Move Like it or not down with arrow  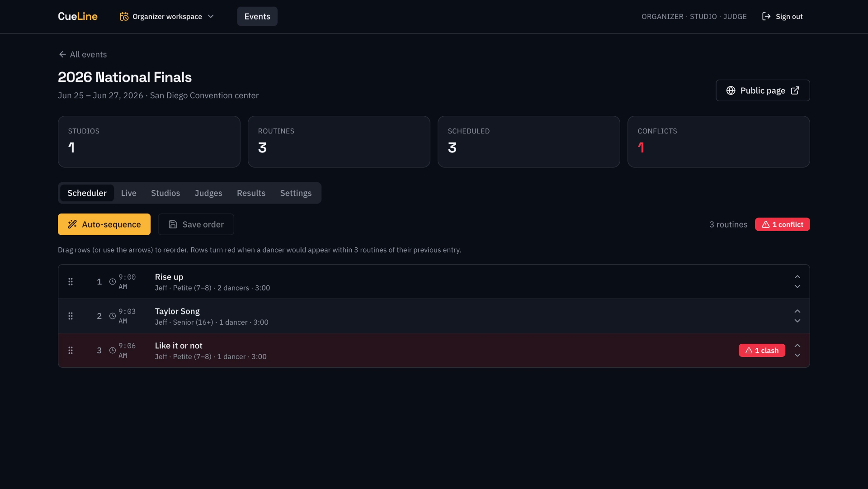click(797, 356)
